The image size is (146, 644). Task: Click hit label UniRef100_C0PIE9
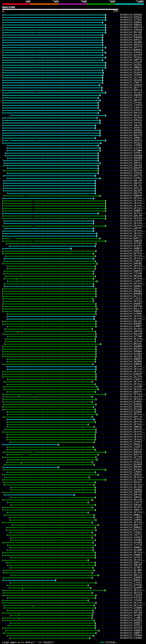point(131,148)
